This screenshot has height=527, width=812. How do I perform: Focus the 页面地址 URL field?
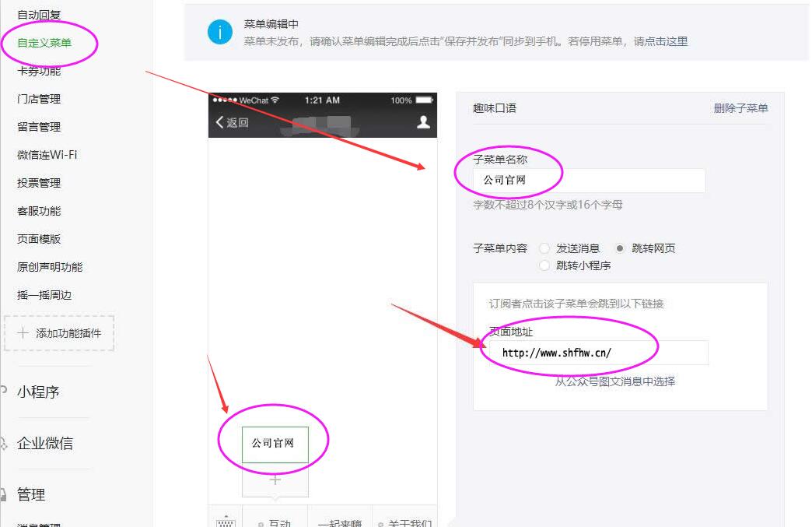[597, 353]
